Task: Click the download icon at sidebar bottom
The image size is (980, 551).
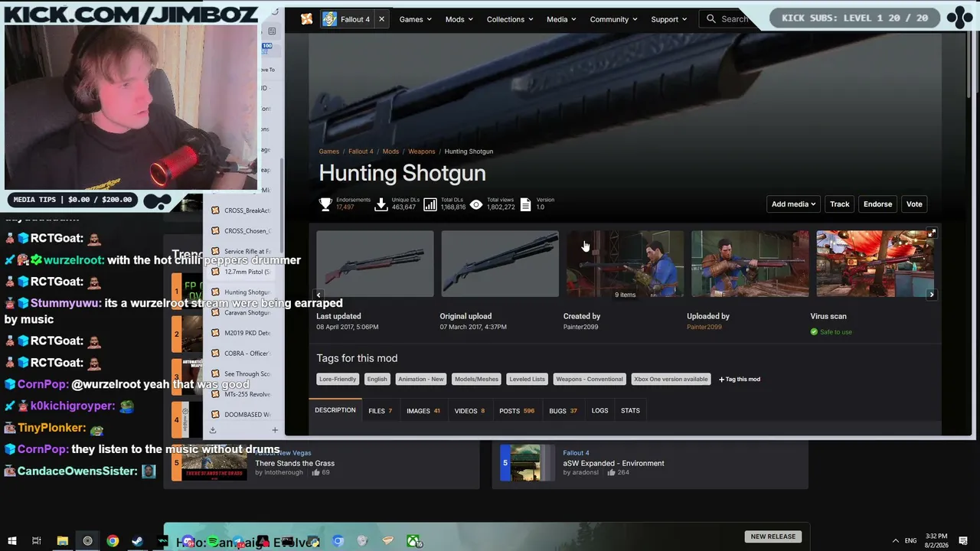Action: tap(213, 430)
